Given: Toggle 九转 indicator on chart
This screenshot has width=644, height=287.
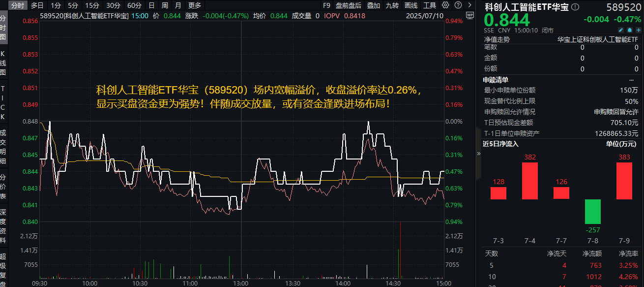Looking at the screenshot, I should [392, 5].
